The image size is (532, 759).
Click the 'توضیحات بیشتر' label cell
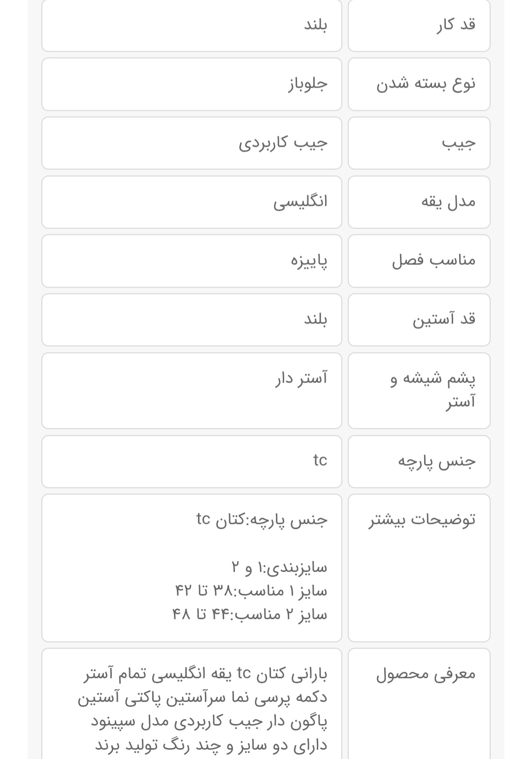click(419, 567)
